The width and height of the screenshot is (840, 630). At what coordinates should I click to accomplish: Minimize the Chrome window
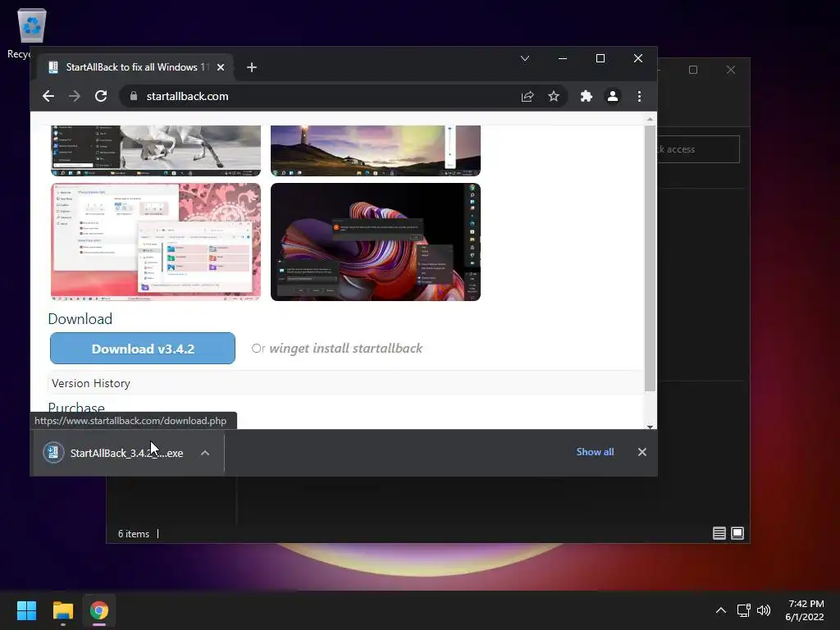pos(563,58)
